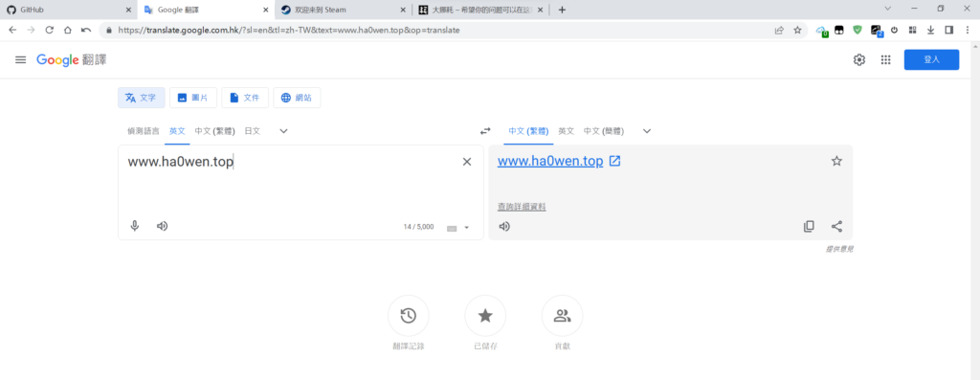Viewport: 980px width, 380px height.
Task: Expand more source languages
Action: point(283,130)
